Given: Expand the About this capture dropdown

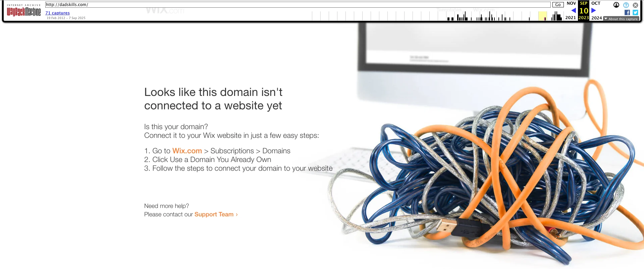Looking at the screenshot, I should click(x=621, y=19).
